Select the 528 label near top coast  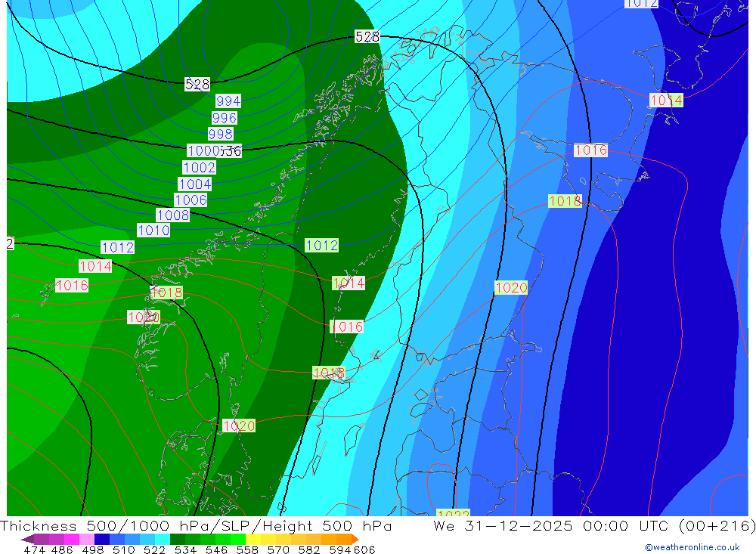pos(367,36)
